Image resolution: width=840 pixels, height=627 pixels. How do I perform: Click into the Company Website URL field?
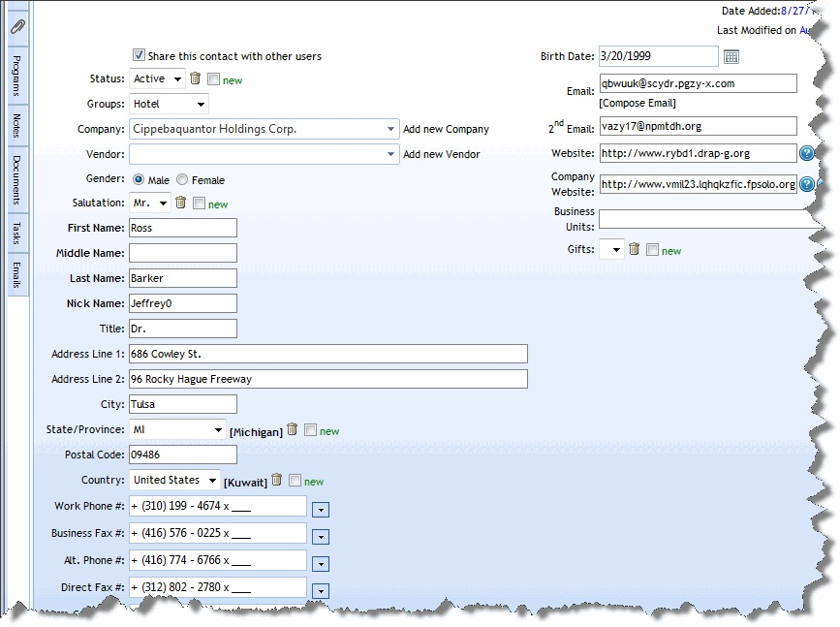tap(698, 184)
